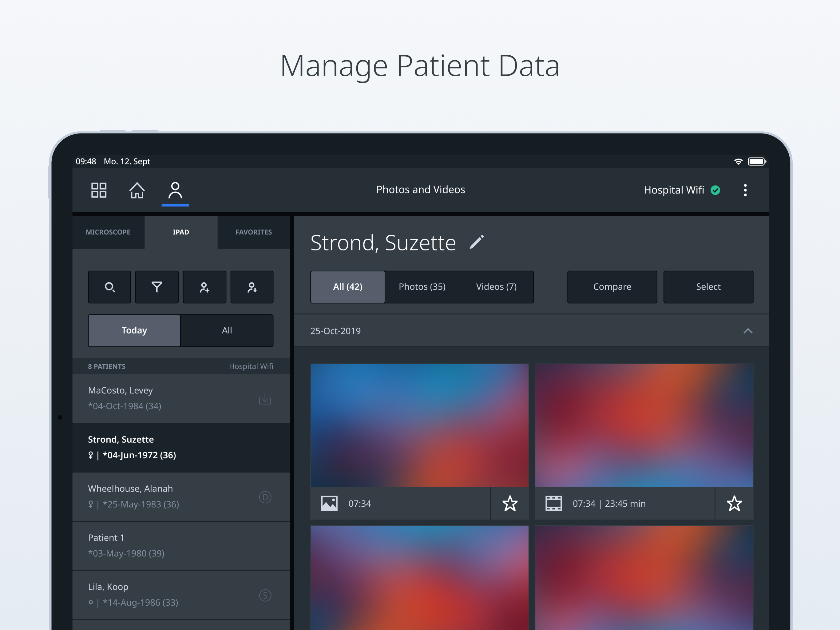Image resolution: width=840 pixels, height=630 pixels.
Task: Click Hospital Wifi label in patient list header
Action: tap(251, 366)
